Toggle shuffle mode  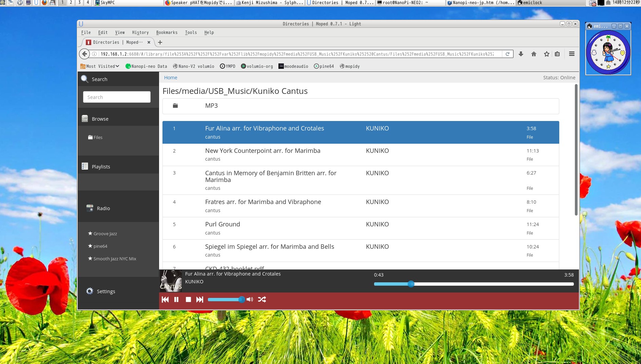(262, 300)
